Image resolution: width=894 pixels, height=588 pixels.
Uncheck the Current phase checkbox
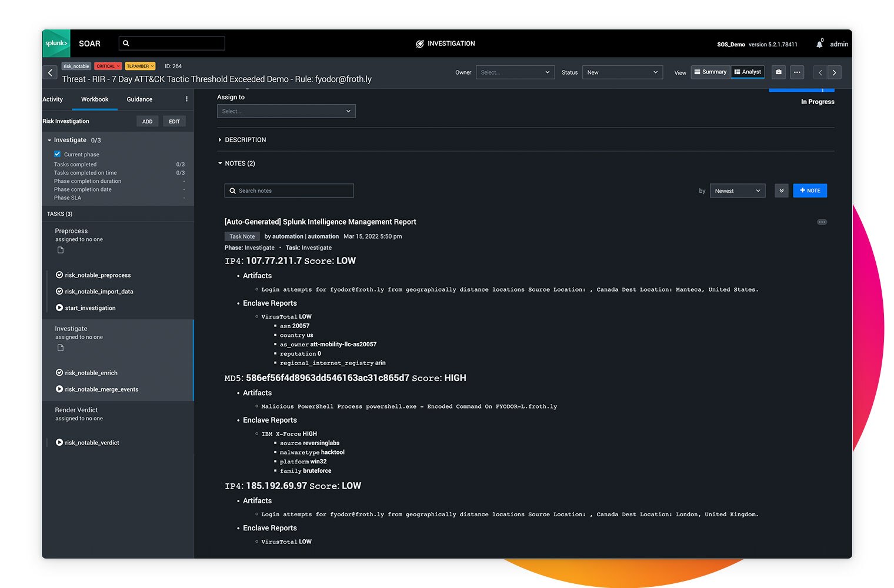pyautogui.click(x=57, y=153)
